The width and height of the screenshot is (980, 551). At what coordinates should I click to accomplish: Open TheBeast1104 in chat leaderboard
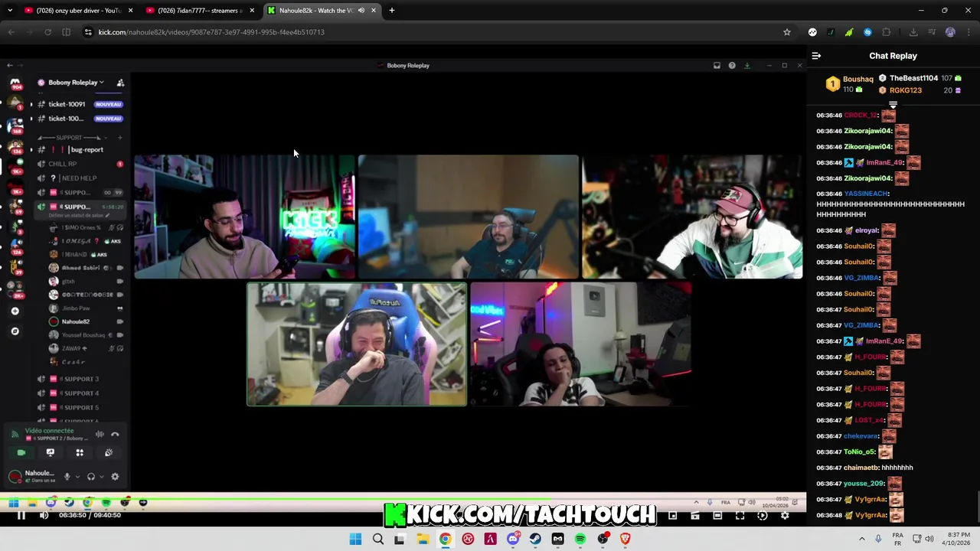point(913,78)
